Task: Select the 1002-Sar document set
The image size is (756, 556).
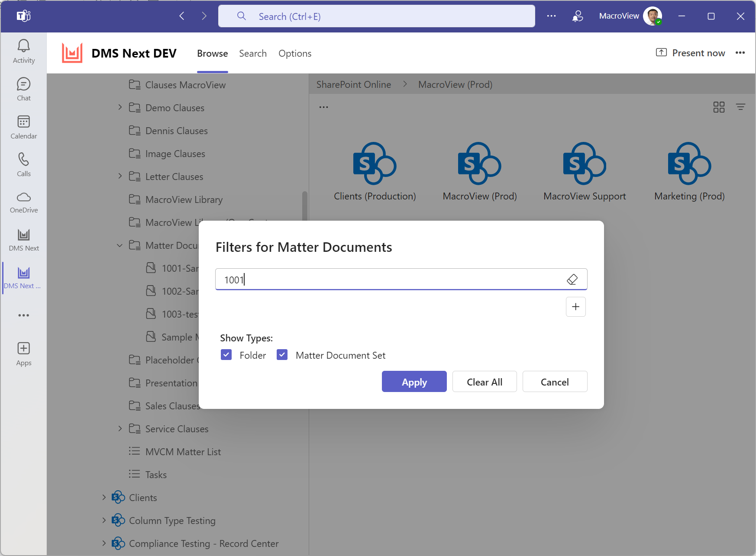Action: click(172, 291)
